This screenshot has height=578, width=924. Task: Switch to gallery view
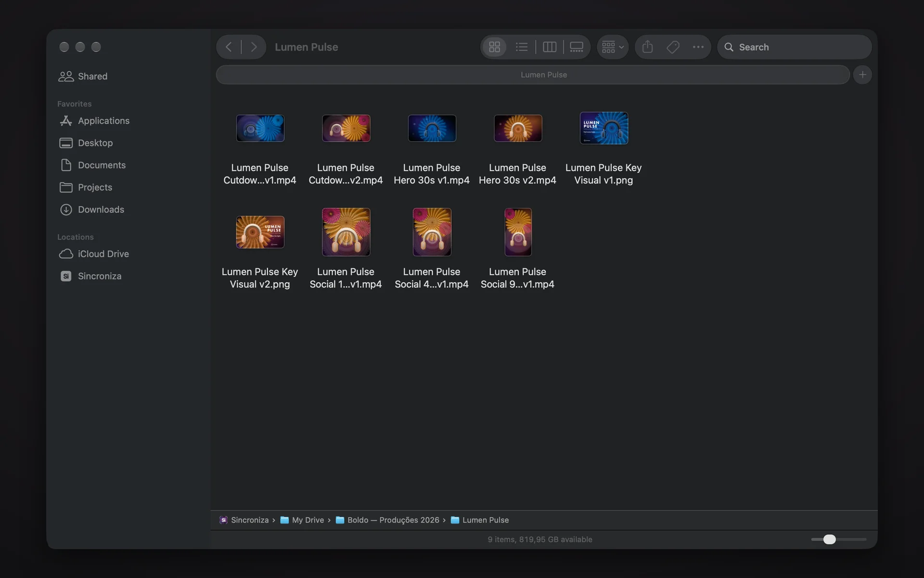pos(577,47)
